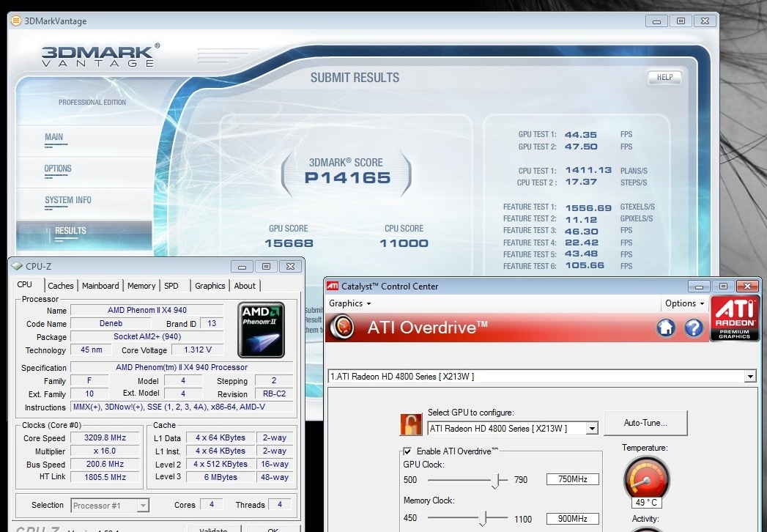Click the Code Name value Deneb

[x=111, y=323]
